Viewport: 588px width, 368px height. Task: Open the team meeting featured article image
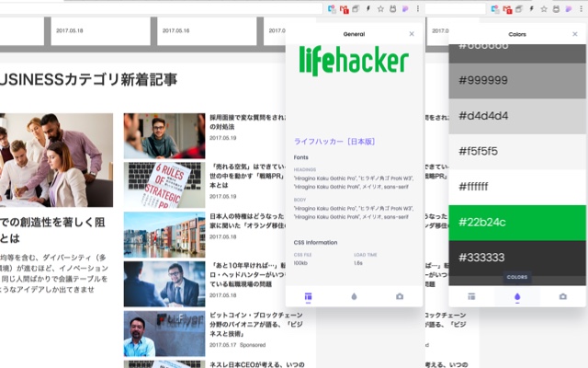tap(56, 160)
